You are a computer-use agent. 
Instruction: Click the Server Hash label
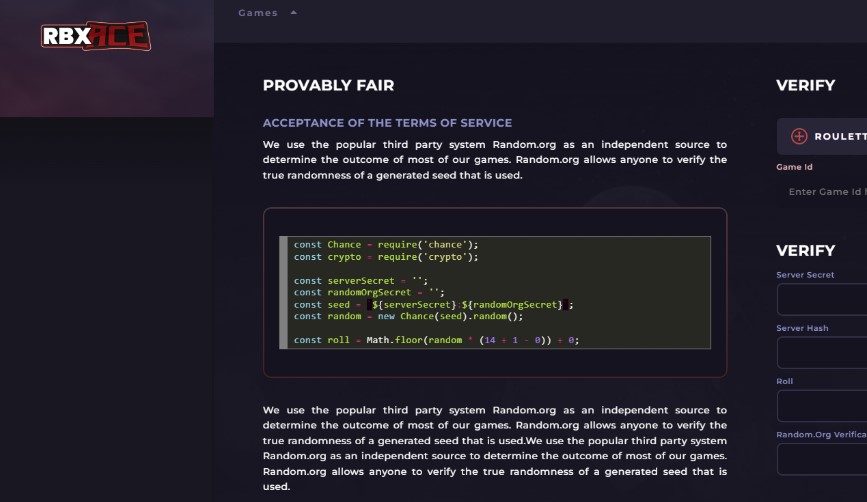tap(802, 328)
